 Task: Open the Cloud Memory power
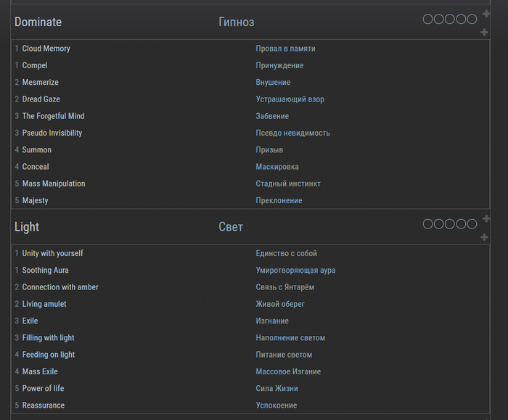point(46,49)
